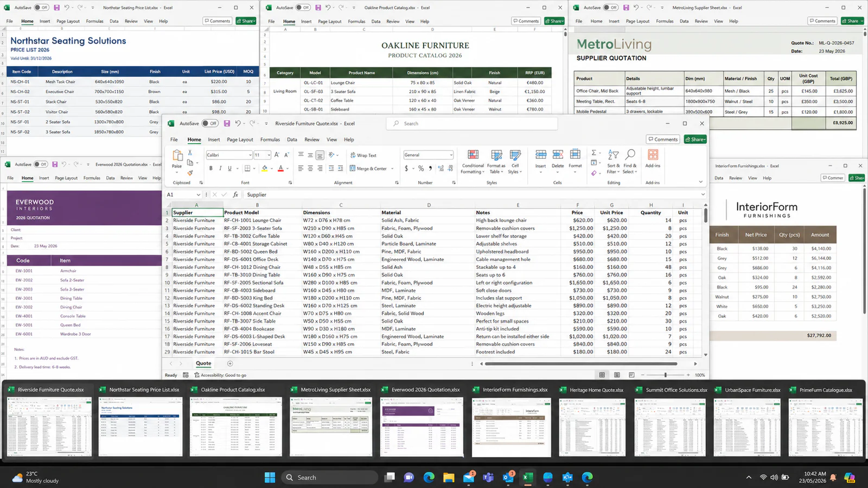Open the Windows Start menu
Viewport: 868px width, 488px height.
point(270,477)
